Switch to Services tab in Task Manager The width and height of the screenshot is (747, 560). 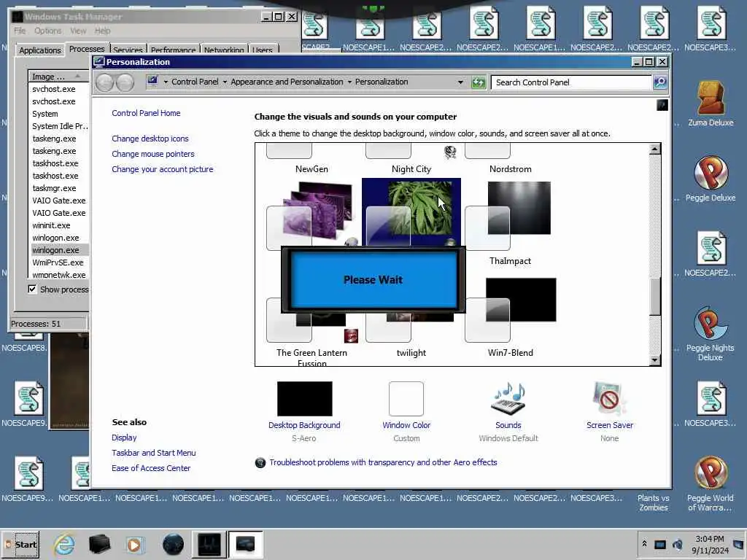click(128, 50)
